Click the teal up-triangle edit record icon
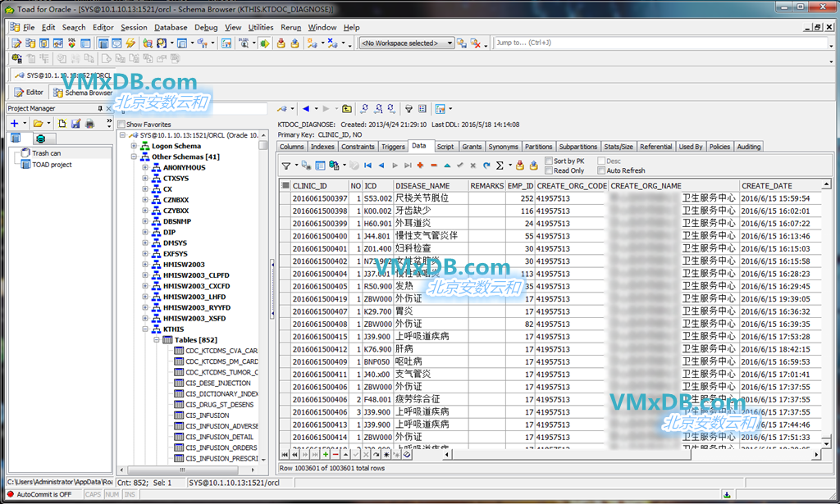840x504 pixels. click(447, 166)
